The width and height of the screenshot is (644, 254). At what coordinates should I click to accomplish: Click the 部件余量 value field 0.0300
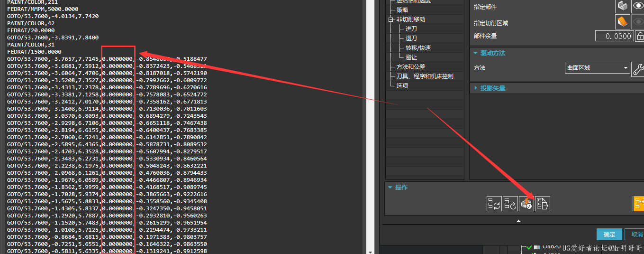coord(614,36)
